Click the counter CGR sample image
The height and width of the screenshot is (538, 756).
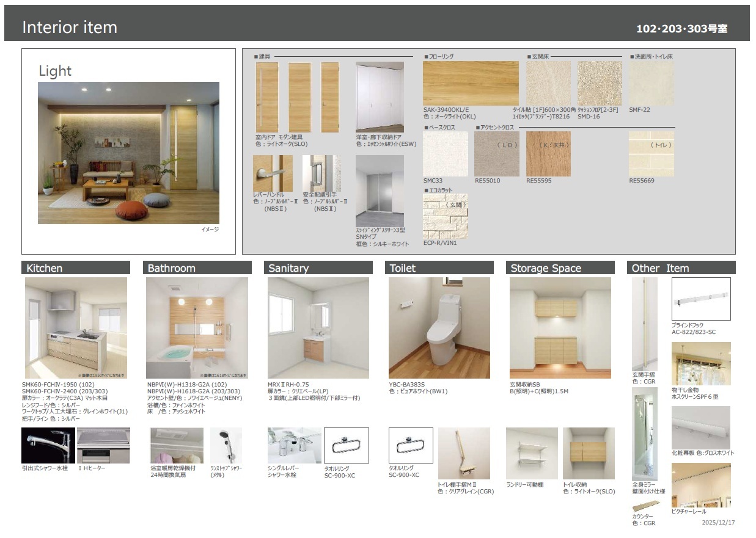click(647, 506)
